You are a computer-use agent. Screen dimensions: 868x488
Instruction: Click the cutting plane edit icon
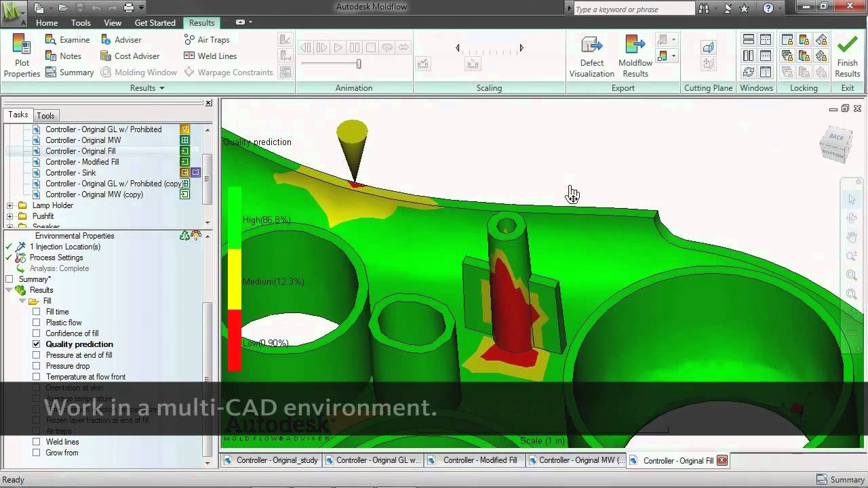tap(708, 47)
